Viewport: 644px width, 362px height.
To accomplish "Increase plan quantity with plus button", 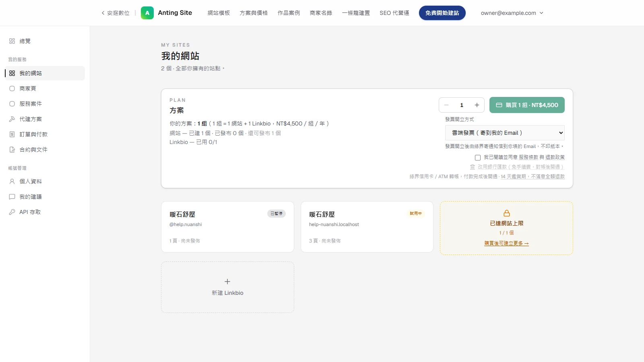I will pos(477,105).
